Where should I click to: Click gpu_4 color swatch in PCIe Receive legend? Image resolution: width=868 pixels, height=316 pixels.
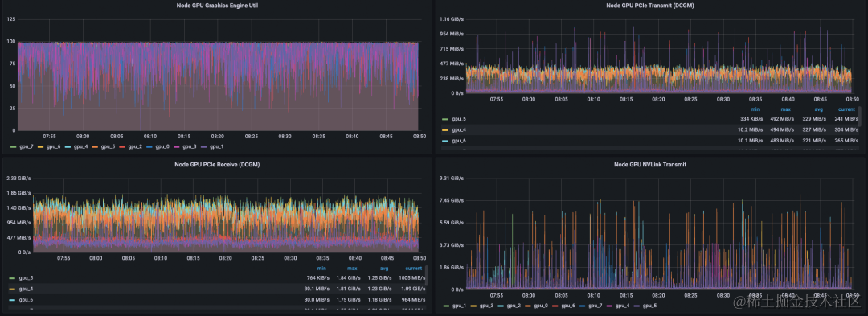pos(12,289)
